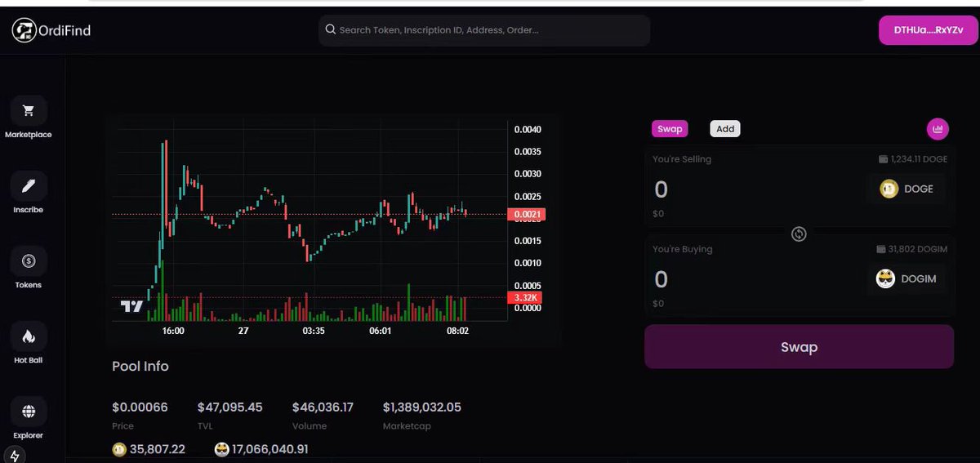Click the search magnifier icon

331,29
